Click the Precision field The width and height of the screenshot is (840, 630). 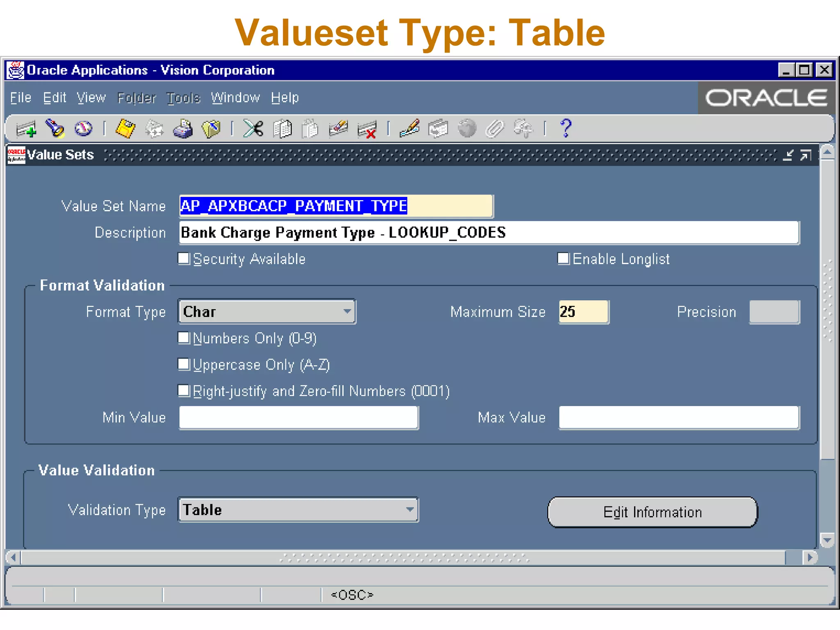(x=774, y=312)
